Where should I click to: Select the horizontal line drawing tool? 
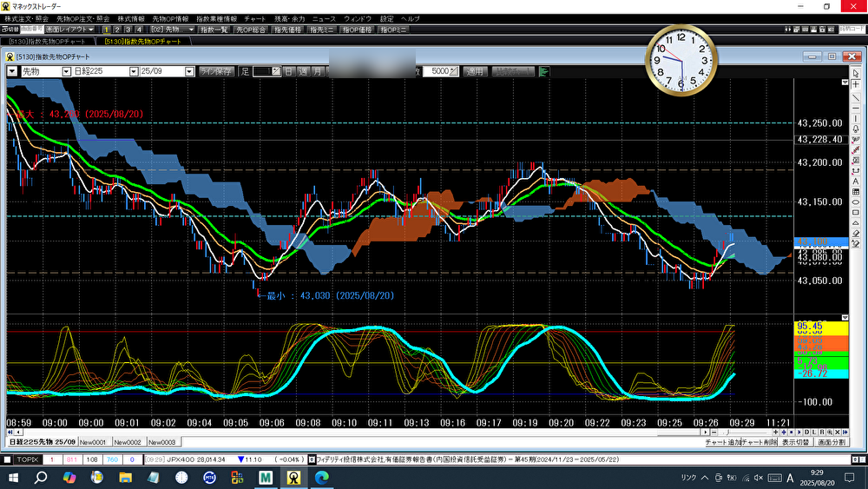click(x=856, y=108)
